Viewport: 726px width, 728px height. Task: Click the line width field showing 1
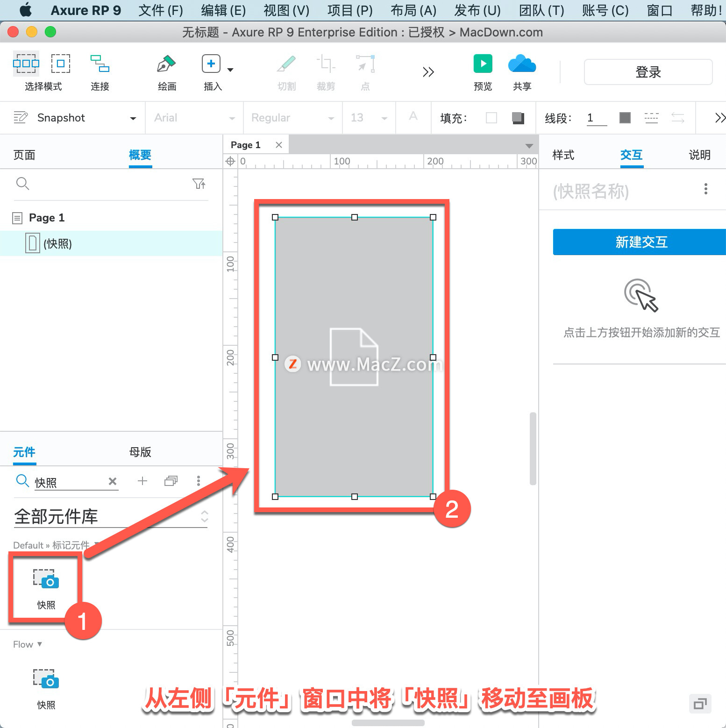click(597, 118)
